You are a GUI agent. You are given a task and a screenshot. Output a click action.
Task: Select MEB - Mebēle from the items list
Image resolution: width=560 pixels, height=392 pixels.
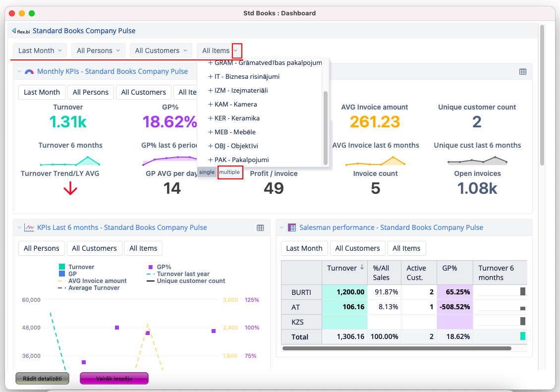coord(235,132)
